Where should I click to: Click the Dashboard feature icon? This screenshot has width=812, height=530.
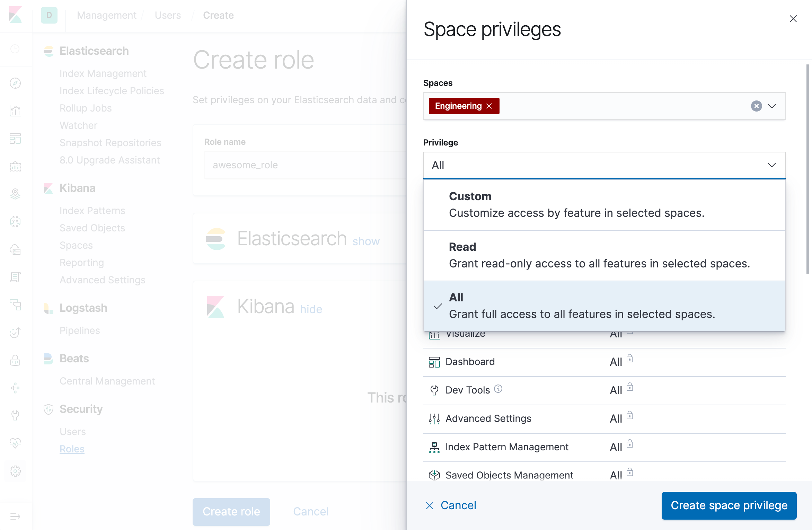click(x=434, y=362)
